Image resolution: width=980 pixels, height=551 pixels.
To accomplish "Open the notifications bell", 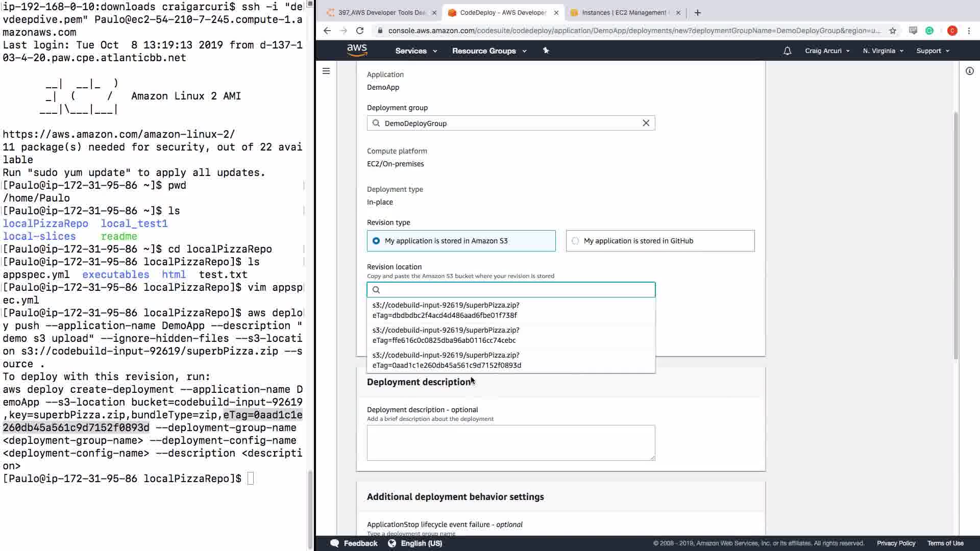I will (787, 51).
